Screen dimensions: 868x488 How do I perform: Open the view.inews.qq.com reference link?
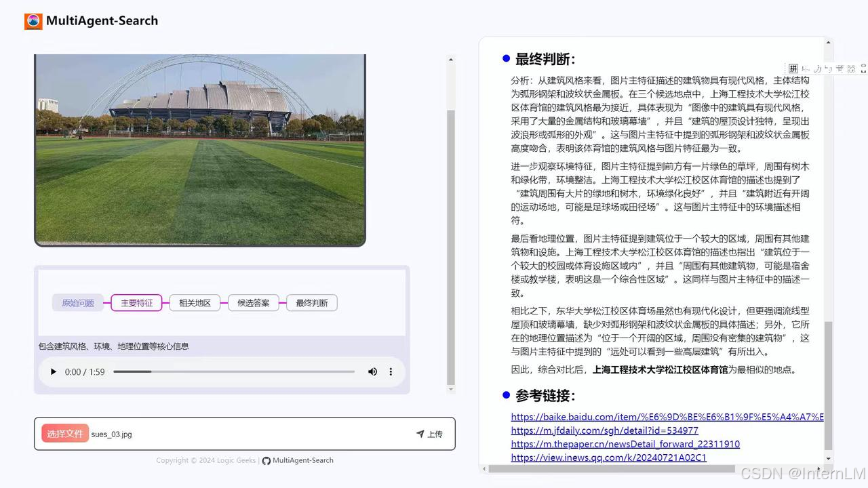[609, 457]
